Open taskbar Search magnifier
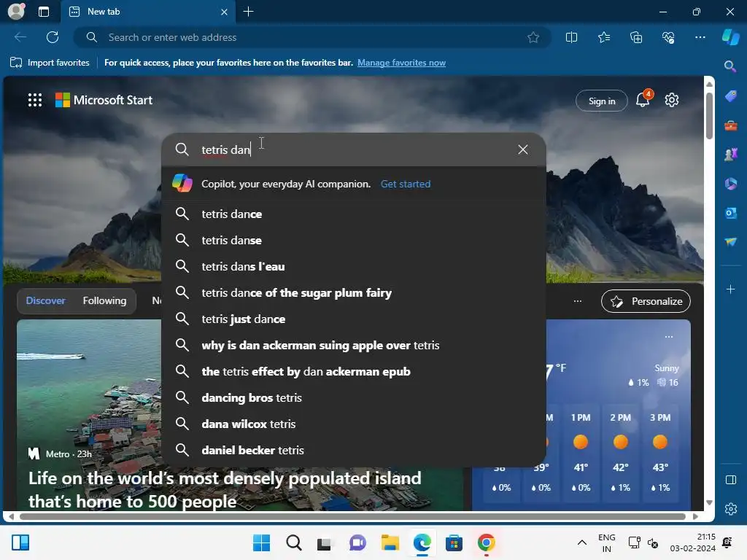 pyautogui.click(x=293, y=542)
